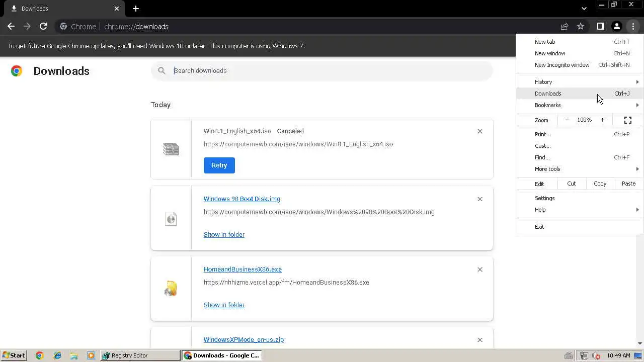Viewport: 644px width, 362px height.
Task: Open HomeandBusinessX86.exe file link
Action: point(243,269)
